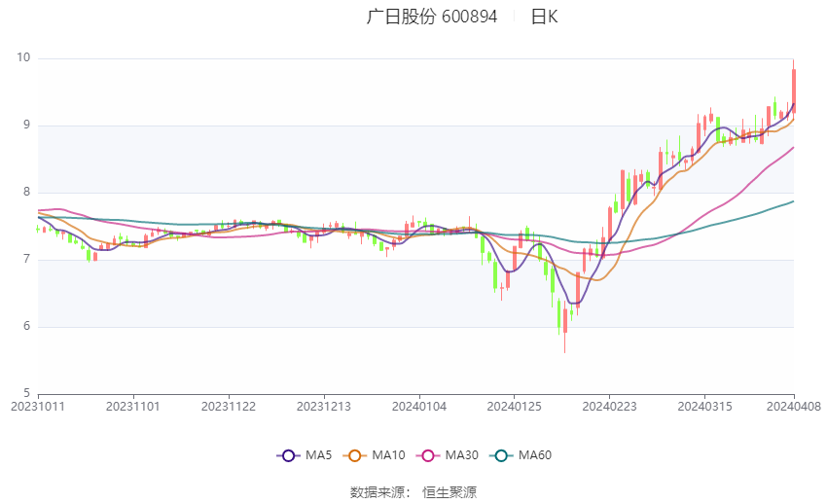Image resolution: width=827 pixels, height=504 pixels.
Task: Click the data source text 恒生聚源
Action: coord(449,492)
